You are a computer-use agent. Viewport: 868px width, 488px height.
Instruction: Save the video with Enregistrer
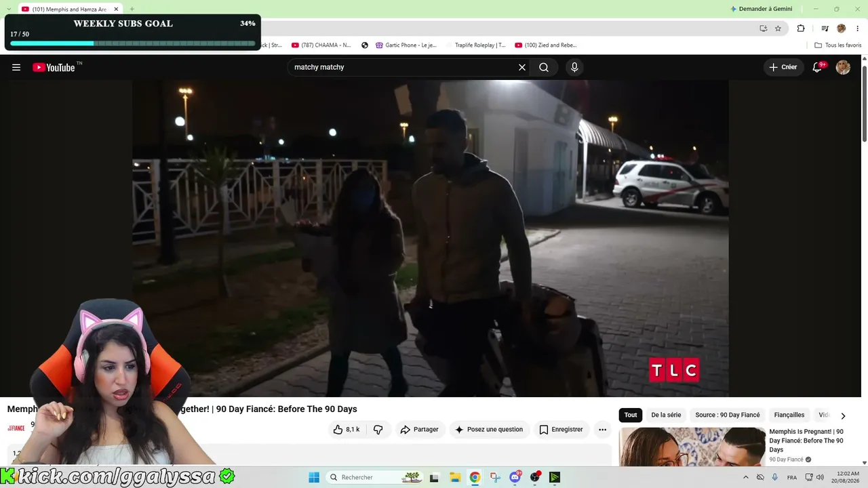tap(561, 429)
